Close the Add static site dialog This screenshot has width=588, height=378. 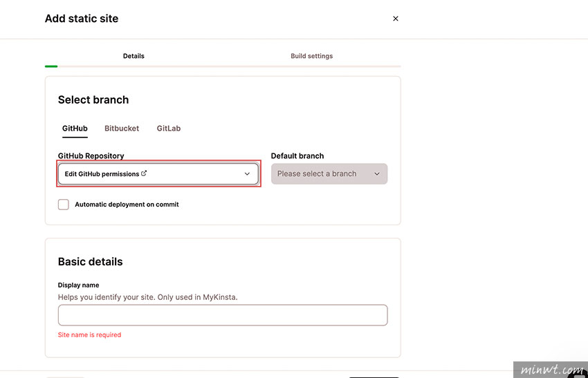click(x=395, y=19)
